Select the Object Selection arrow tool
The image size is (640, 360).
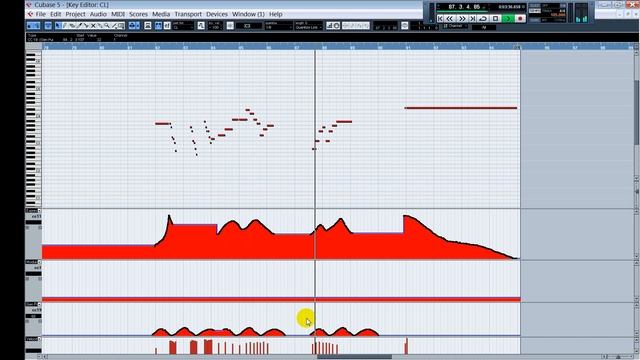tap(58, 26)
